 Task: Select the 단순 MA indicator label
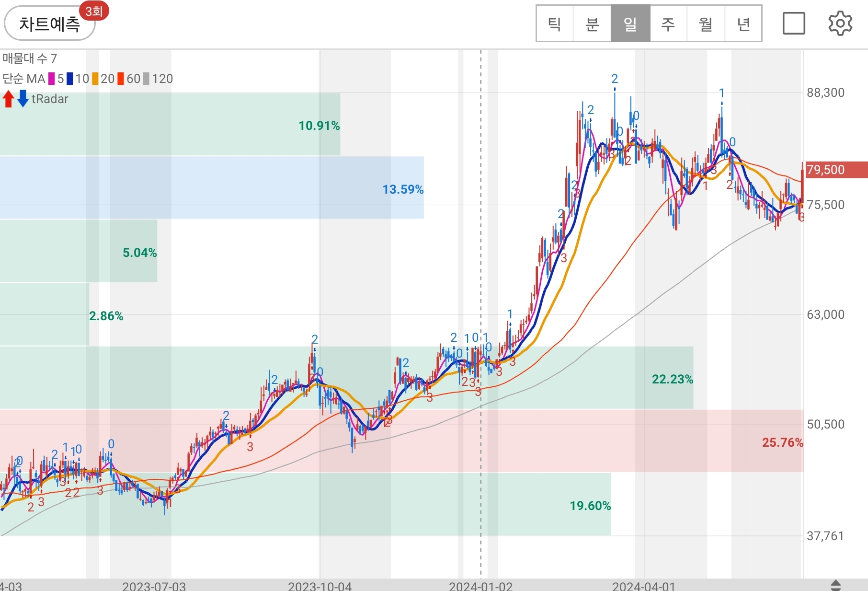(x=24, y=79)
